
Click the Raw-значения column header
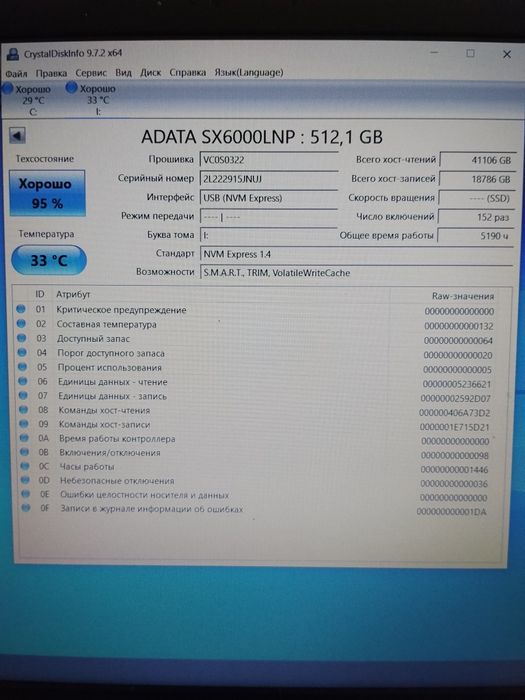click(x=462, y=296)
